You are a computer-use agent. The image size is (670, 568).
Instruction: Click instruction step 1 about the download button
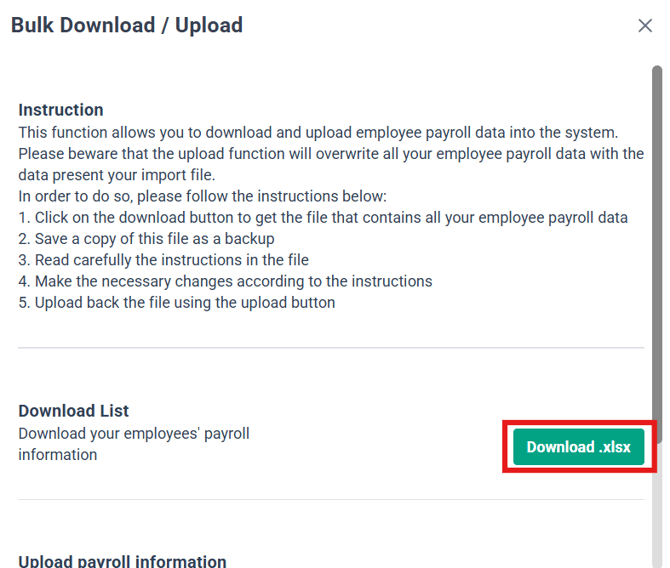[323, 217]
